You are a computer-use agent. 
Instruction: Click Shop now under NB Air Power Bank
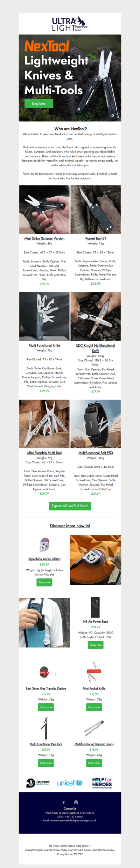pos(96,645)
